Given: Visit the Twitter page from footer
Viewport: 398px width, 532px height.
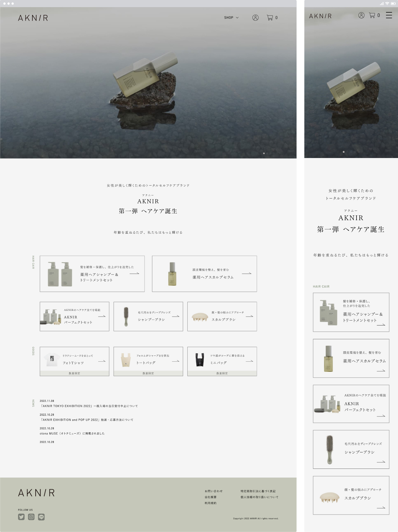Looking at the screenshot, I should coord(21,517).
